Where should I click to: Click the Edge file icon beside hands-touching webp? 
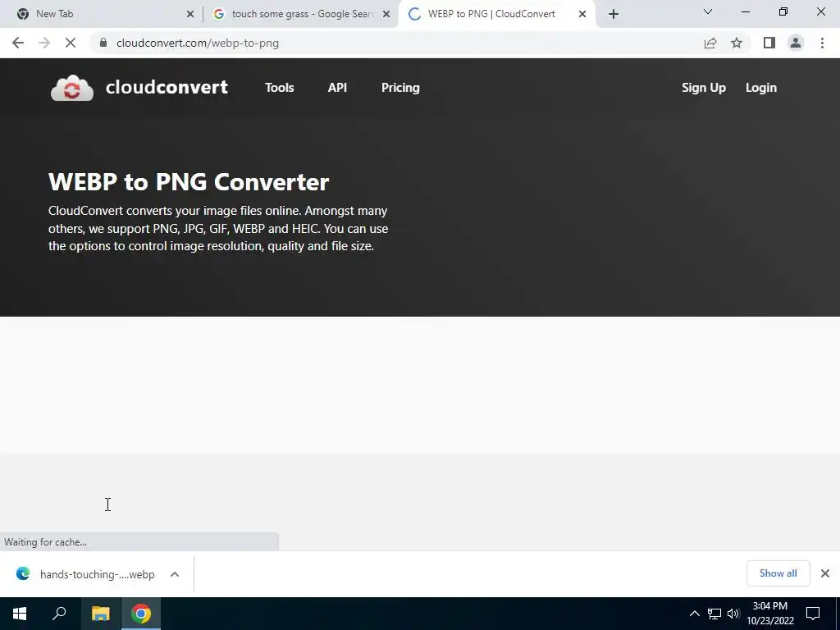[x=23, y=573]
